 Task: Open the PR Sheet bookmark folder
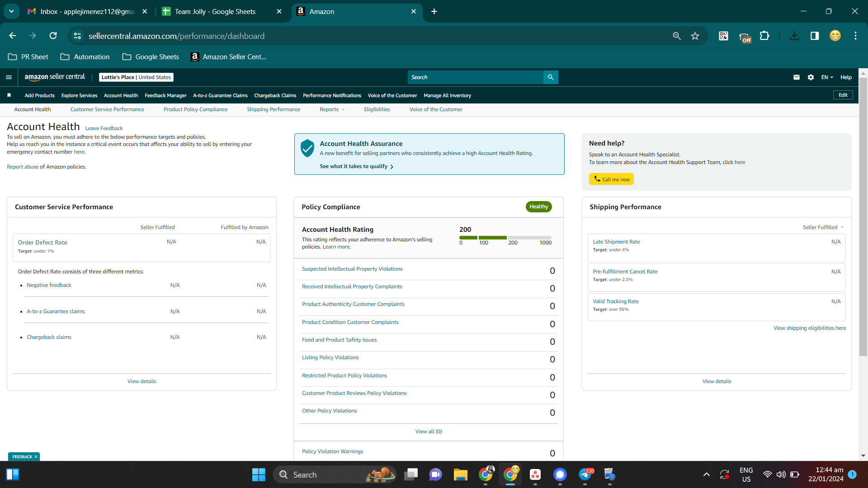tap(28, 57)
